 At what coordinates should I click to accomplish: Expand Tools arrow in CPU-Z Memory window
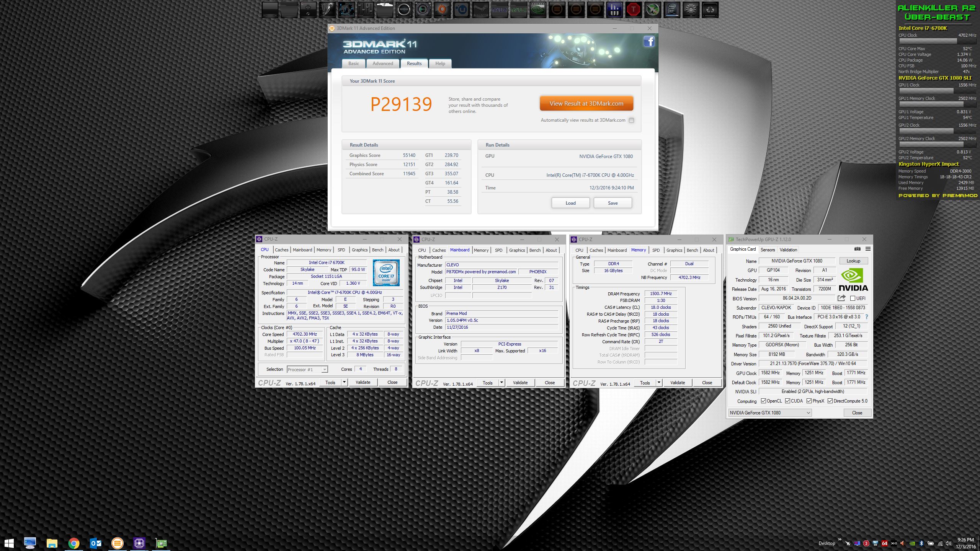tap(659, 382)
